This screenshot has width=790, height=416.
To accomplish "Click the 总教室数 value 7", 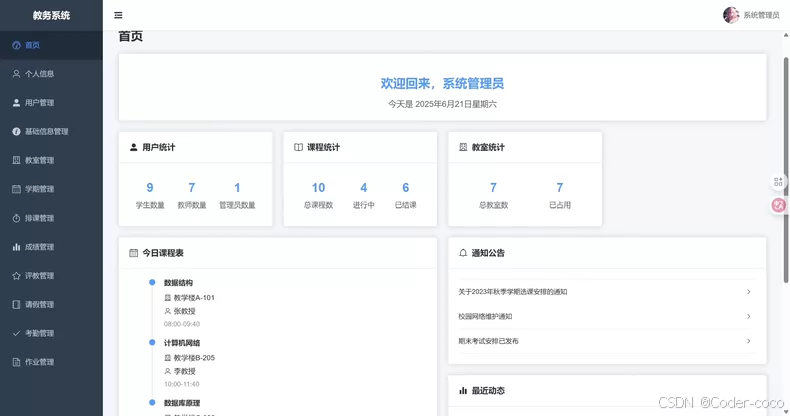I will pos(493,187).
